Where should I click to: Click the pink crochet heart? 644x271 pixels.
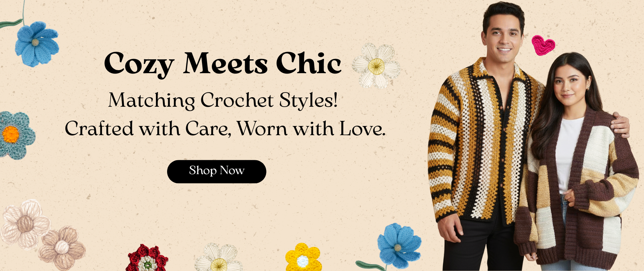[543, 45]
